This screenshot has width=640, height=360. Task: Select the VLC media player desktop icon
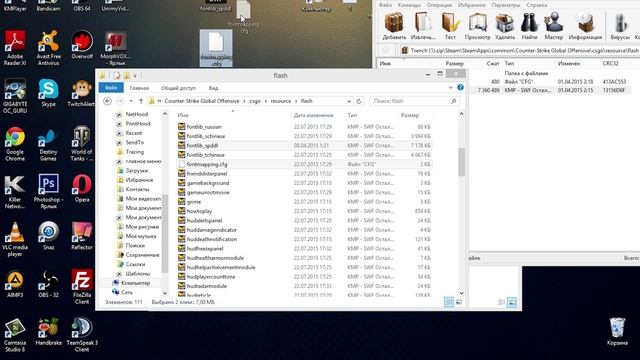click(x=15, y=239)
